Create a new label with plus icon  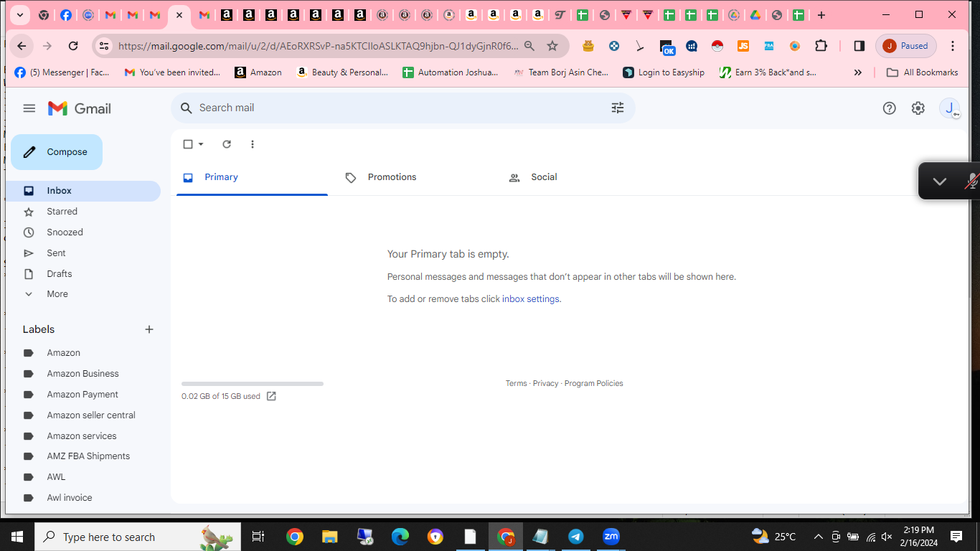coord(149,329)
